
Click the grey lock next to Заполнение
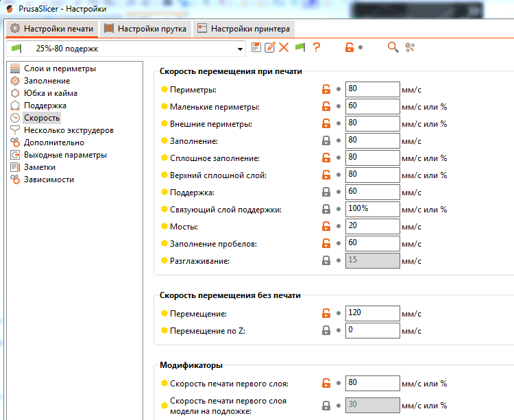pos(326,140)
